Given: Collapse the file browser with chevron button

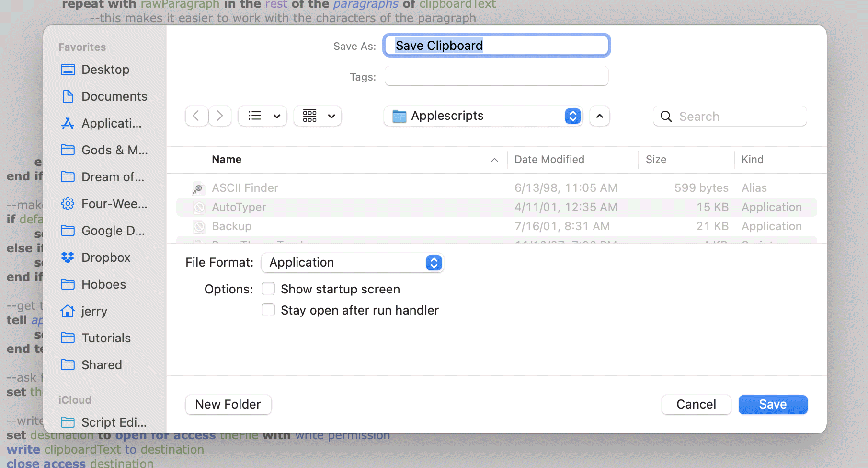Looking at the screenshot, I should click(599, 116).
